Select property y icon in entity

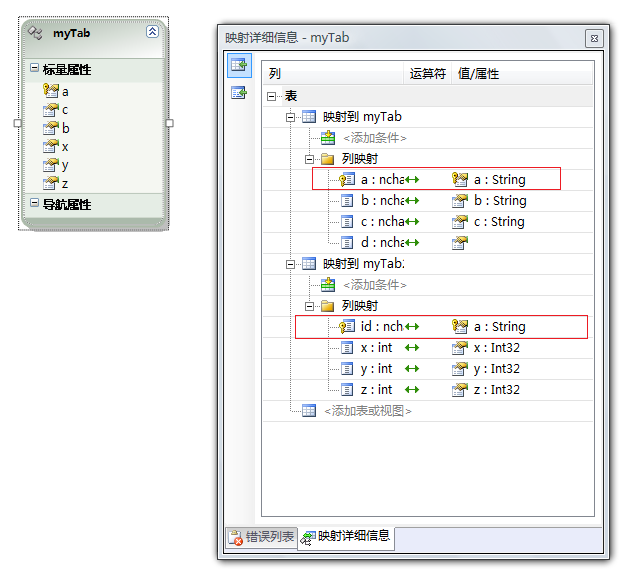point(51,165)
